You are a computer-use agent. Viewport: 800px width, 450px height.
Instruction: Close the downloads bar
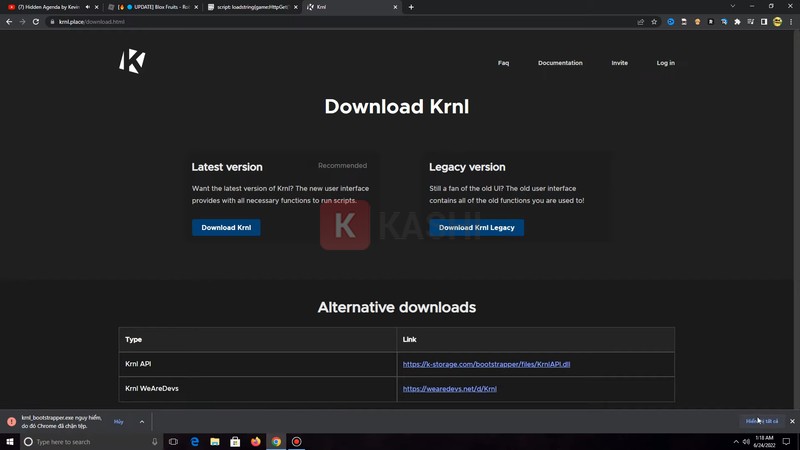tap(792, 421)
